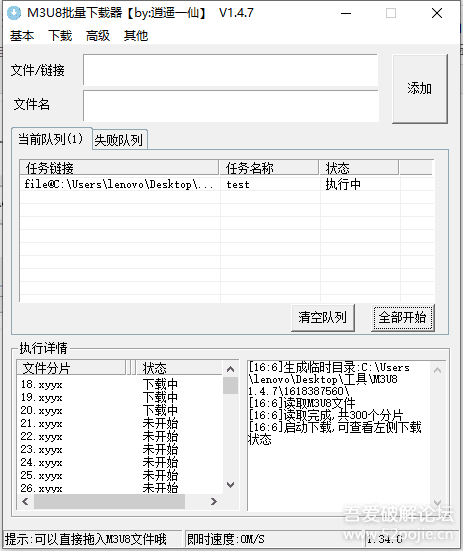Click the segment list horizontal scroll right arrow
Screen dimensions: 463x551
pos(214,501)
